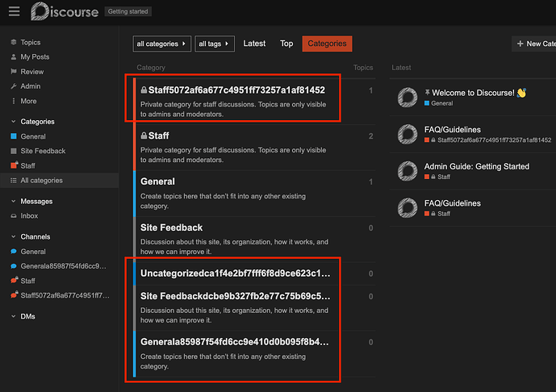Image resolution: width=556 pixels, height=392 pixels.
Task: Click the Staff5072af6a677c4951ff7 channel bubble icon
Action: pos(14,295)
